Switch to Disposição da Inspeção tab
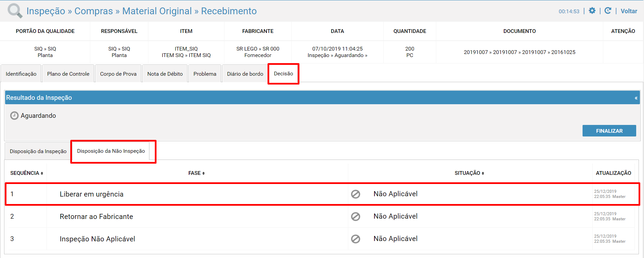Image resolution: width=644 pixels, height=258 pixels. click(38, 151)
